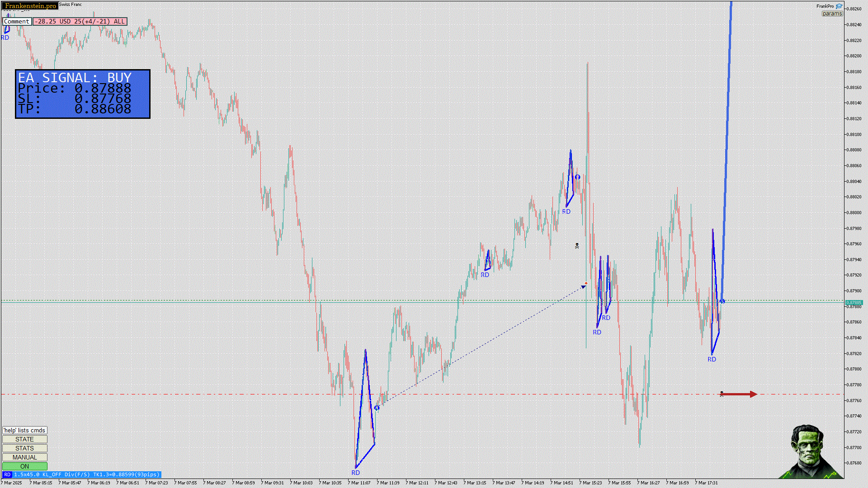Toggle the MANUAL mode button

coord(24,457)
